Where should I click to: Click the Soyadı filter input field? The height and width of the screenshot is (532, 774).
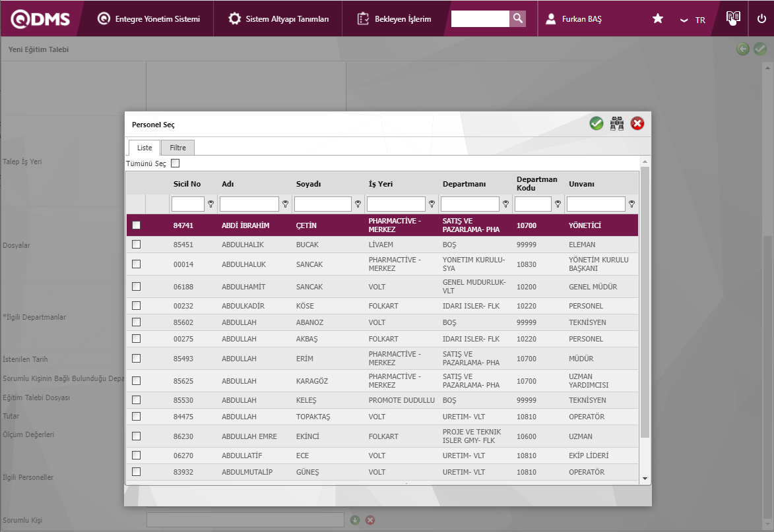point(323,204)
